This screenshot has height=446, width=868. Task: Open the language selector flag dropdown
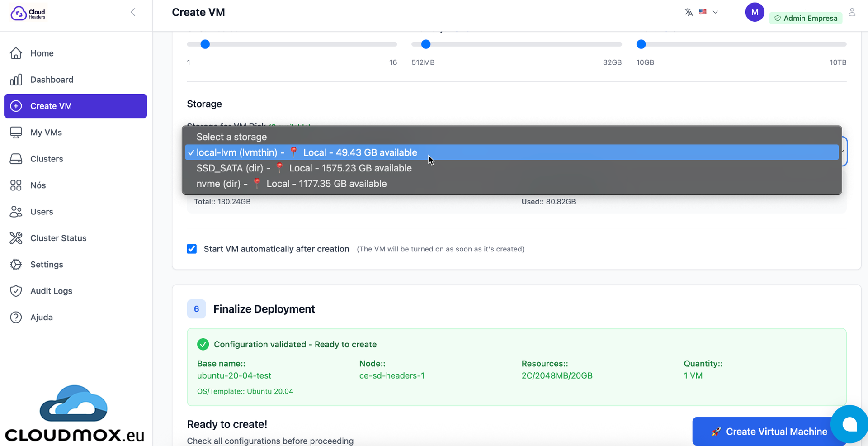click(708, 12)
